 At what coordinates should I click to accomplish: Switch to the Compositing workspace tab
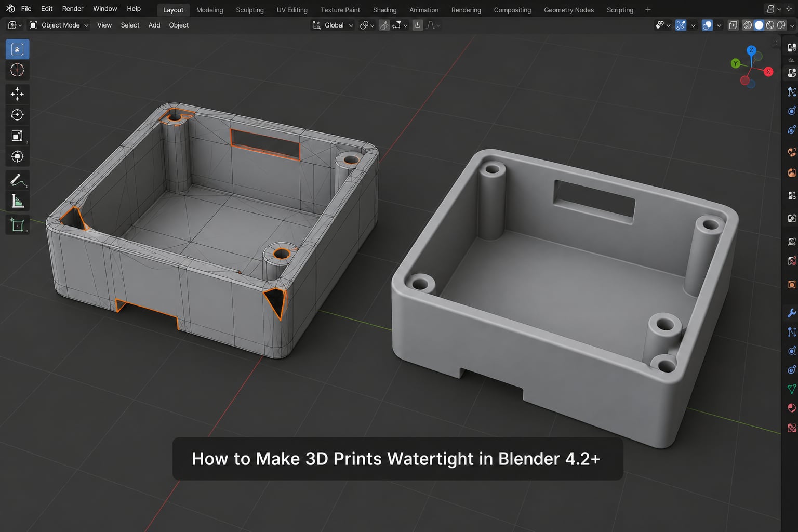(512, 10)
